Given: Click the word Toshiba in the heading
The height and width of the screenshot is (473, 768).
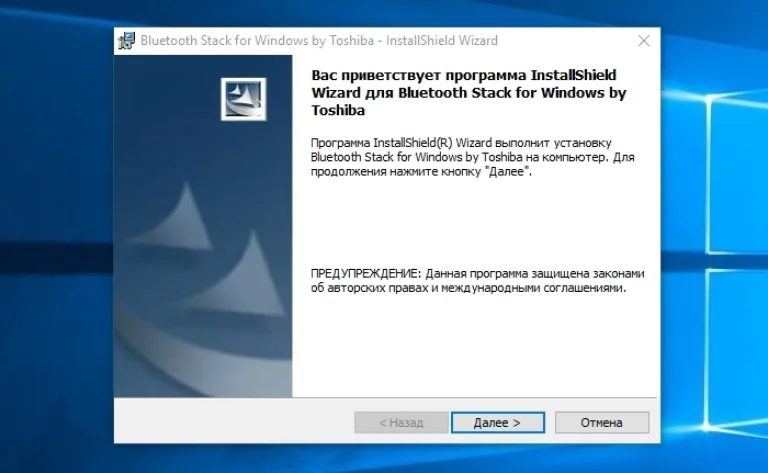Looking at the screenshot, I should pos(338,110).
